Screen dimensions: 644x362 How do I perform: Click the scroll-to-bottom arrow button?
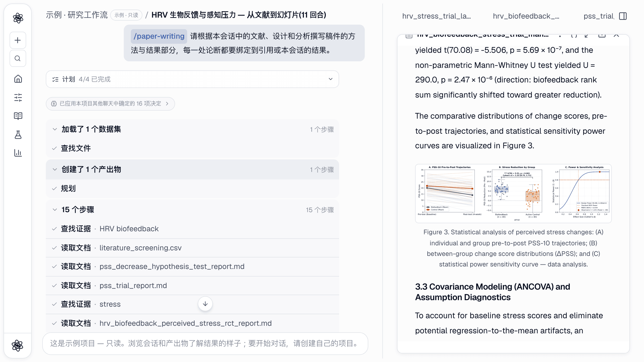click(x=205, y=304)
